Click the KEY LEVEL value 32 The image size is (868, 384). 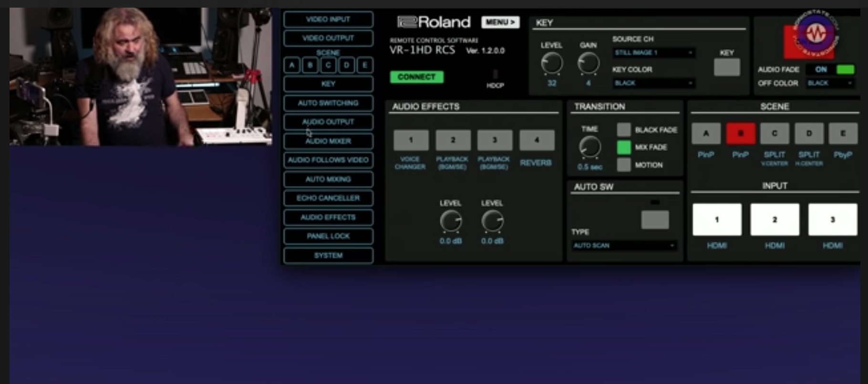(x=552, y=83)
